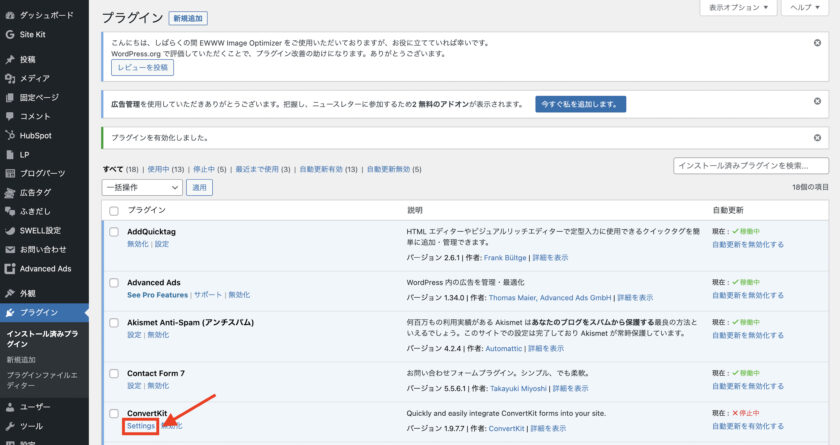Open Plugin File Editor submenu
Screen dimensions: 840x445
coord(42,380)
